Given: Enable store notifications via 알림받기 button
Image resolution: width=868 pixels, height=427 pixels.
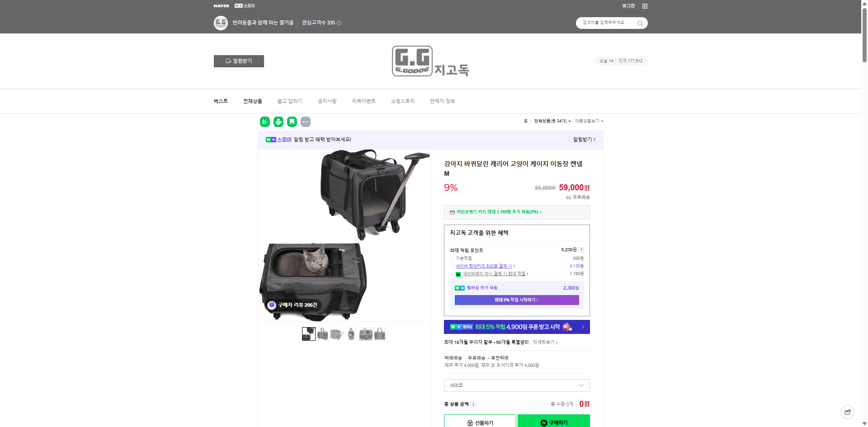Looking at the screenshot, I should pyautogui.click(x=239, y=61).
